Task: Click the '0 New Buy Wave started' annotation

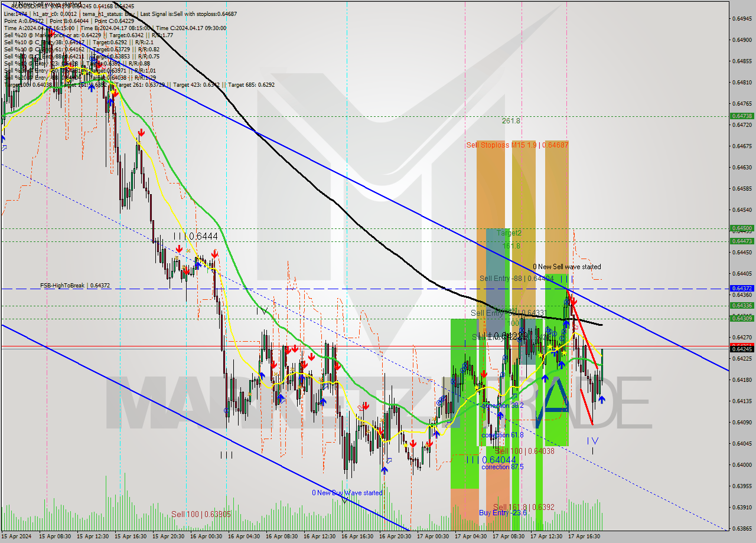Action: tap(347, 493)
